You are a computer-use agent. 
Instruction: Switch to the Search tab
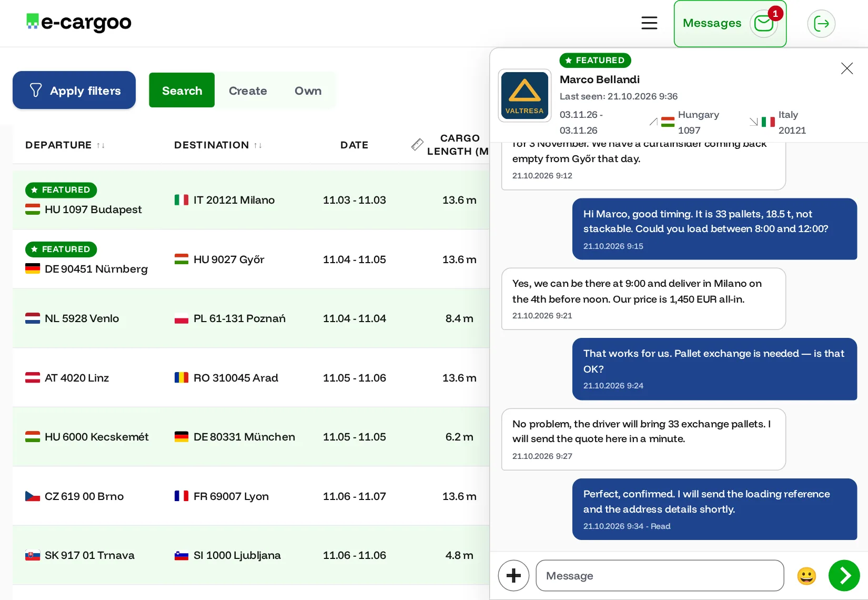181,91
